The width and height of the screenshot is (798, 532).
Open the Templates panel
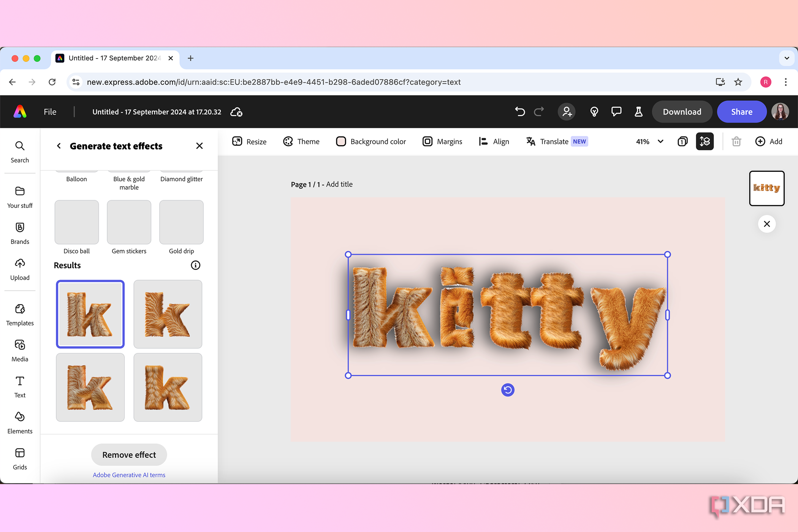(x=20, y=315)
